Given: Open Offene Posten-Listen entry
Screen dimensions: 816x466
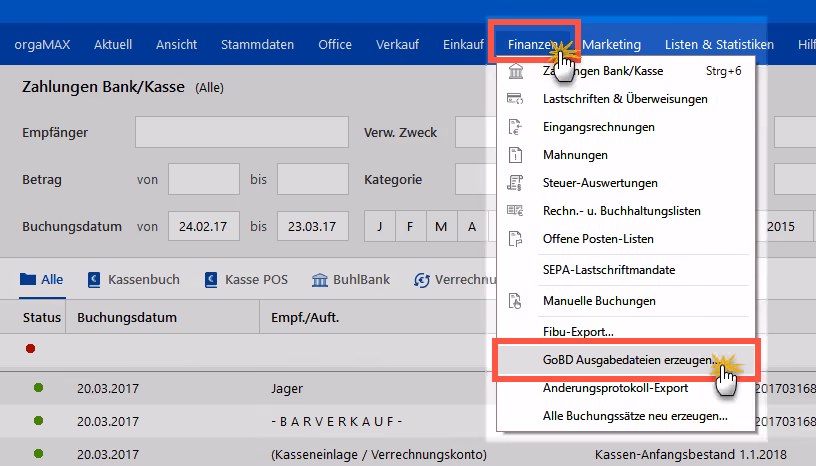Looking at the screenshot, I should tap(626, 239).
